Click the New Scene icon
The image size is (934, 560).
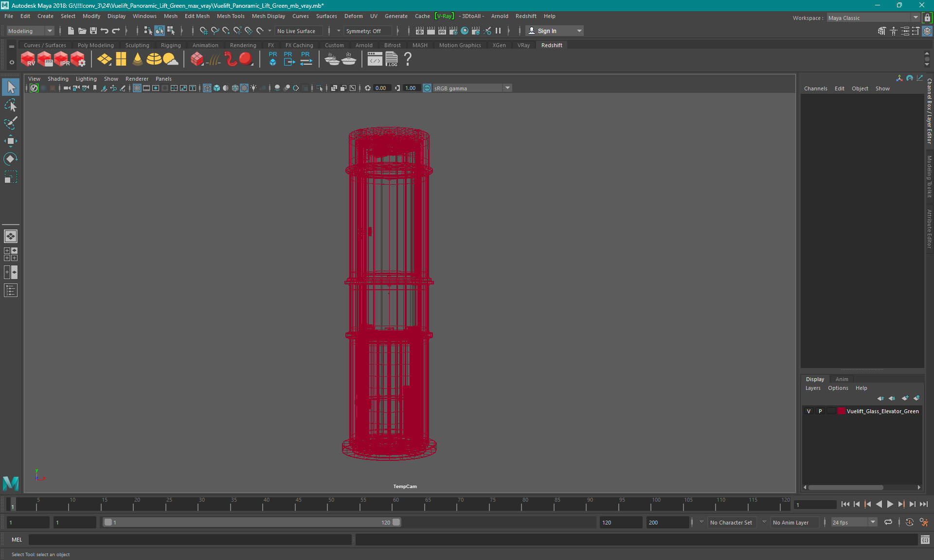[71, 31]
